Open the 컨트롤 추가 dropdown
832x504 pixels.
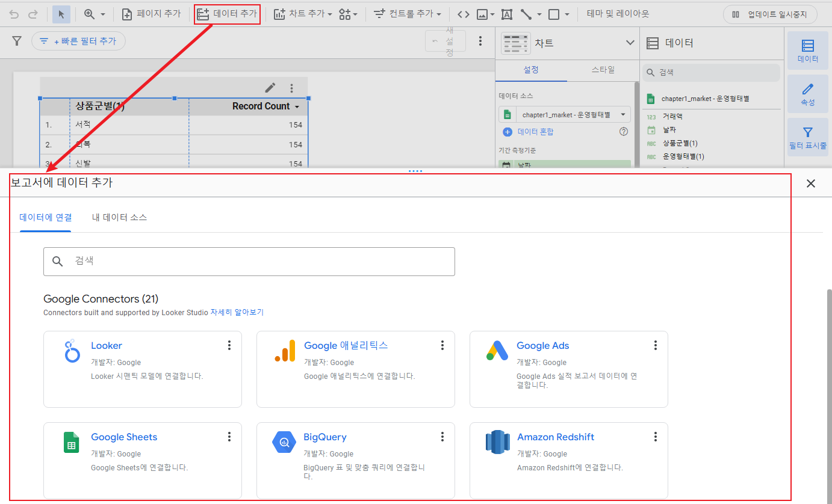(x=407, y=14)
